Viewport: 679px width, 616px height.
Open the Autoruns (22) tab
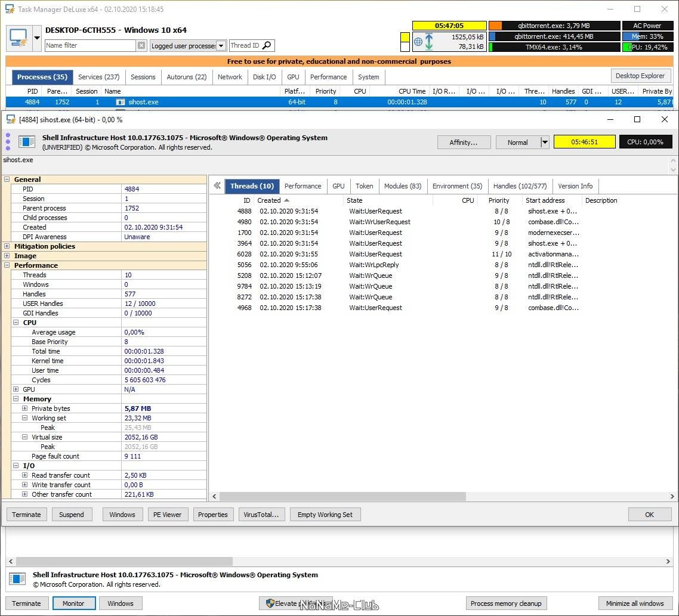tap(187, 77)
